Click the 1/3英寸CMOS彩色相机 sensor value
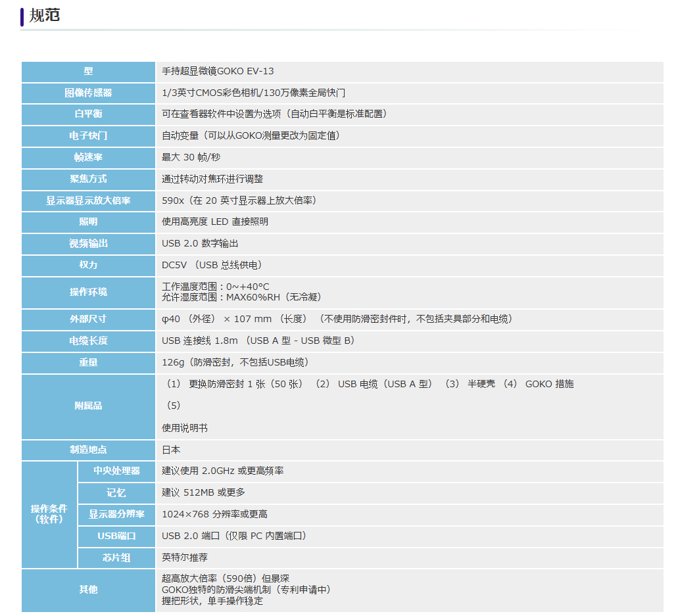 click(x=253, y=93)
